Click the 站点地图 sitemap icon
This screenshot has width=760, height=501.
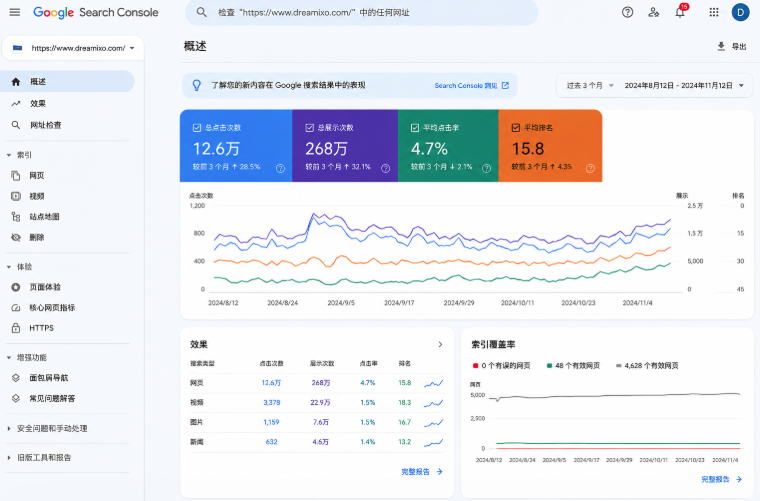tap(16, 217)
